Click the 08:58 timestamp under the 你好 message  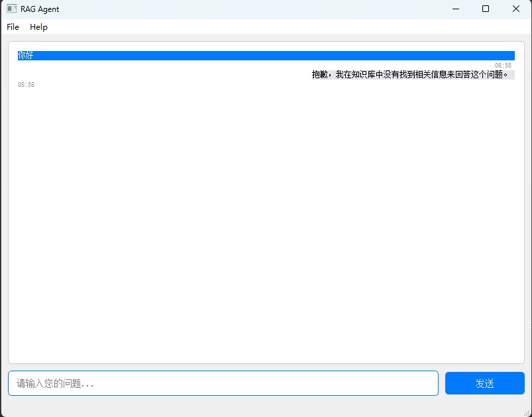(503, 65)
